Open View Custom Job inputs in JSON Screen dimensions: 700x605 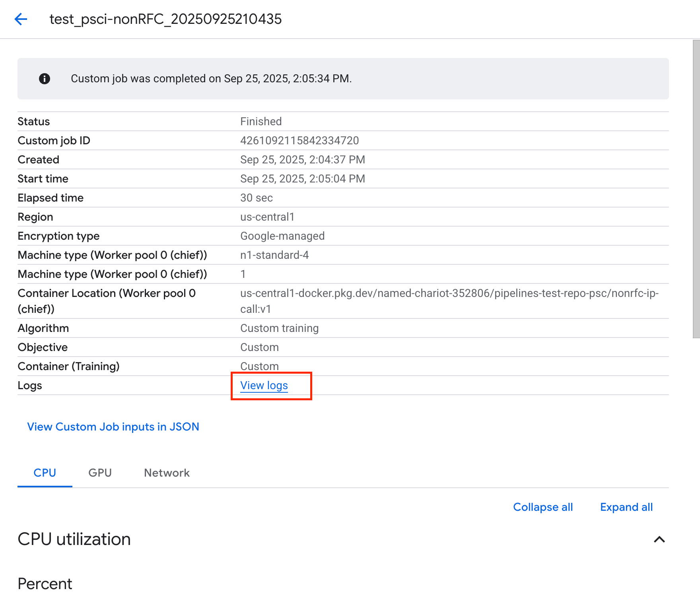113,427
